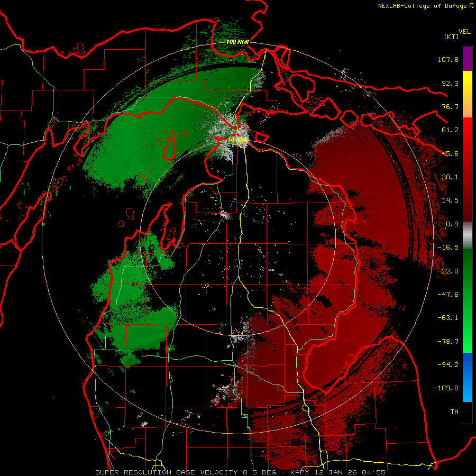Click the 76.7 velocity scale label
This screenshot has width=476, height=476.
[450, 106]
